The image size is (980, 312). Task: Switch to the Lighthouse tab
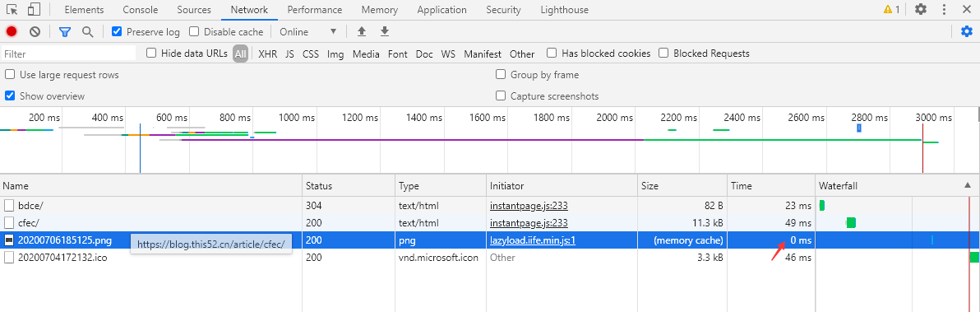pyautogui.click(x=564, y=9)
